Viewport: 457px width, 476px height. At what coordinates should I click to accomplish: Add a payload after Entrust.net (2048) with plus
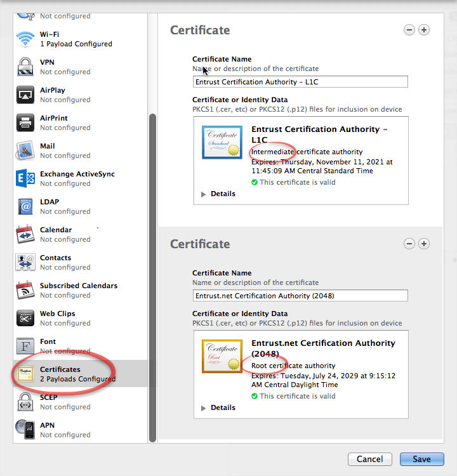[424, 244]
